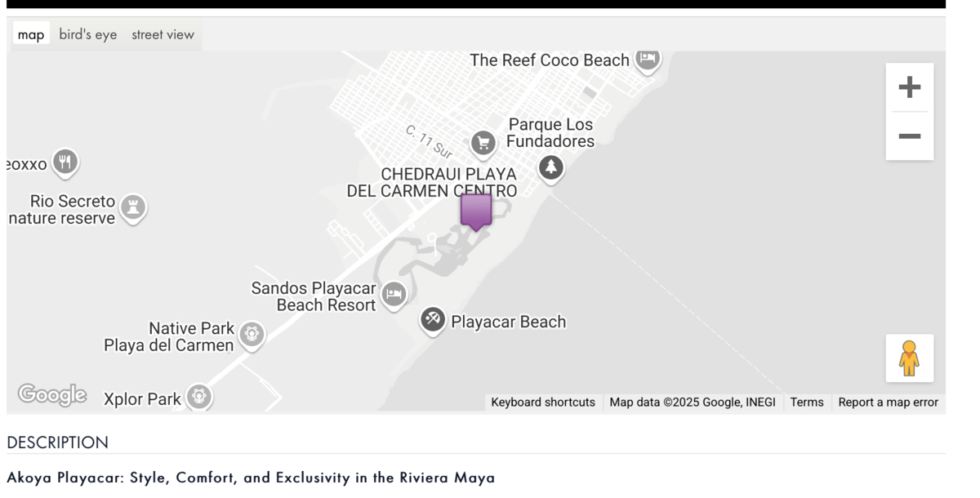Click The Reef Coco Beach hotel pin
Screen dimensions: 980x498
click(x=648, y=60)
